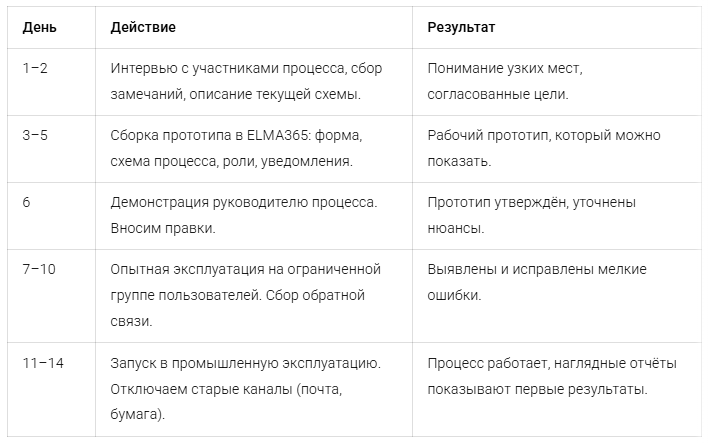Click the Сборка прототипа в ELMA365 cell

click(254, 149)
